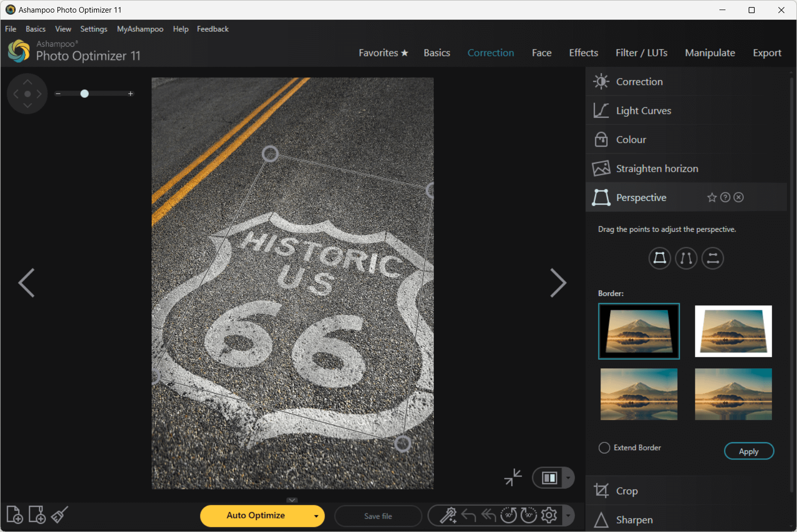Select vertical lines perspective mode icon
The width and height of the screenshot is (797, 532).
click(x=686, y=258)
